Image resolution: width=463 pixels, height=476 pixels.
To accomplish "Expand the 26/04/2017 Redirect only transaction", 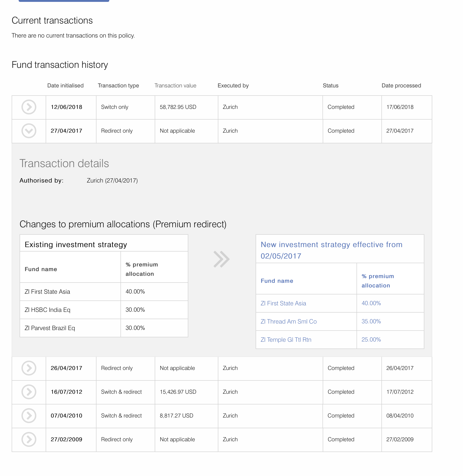I will [29, 368].
